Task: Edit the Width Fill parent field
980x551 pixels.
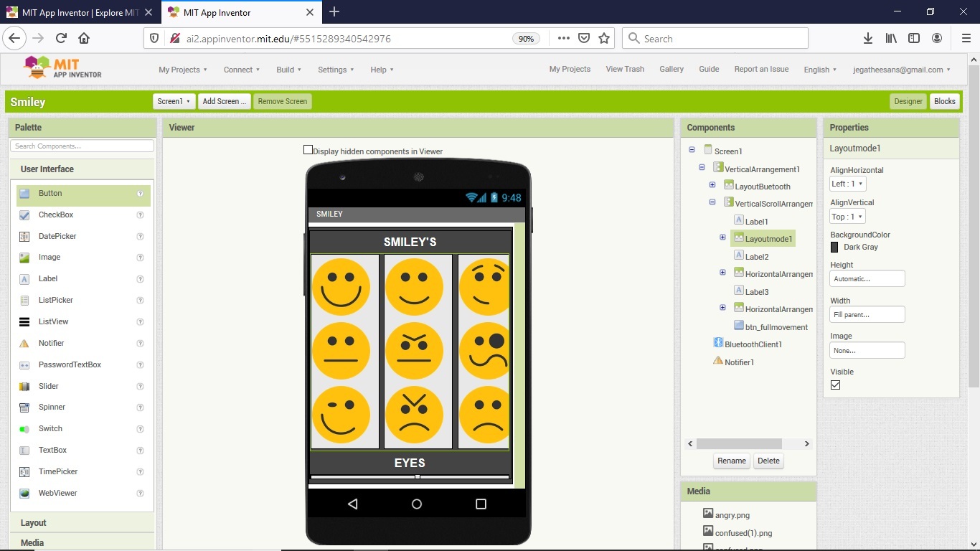Action: tap(867, 314)
